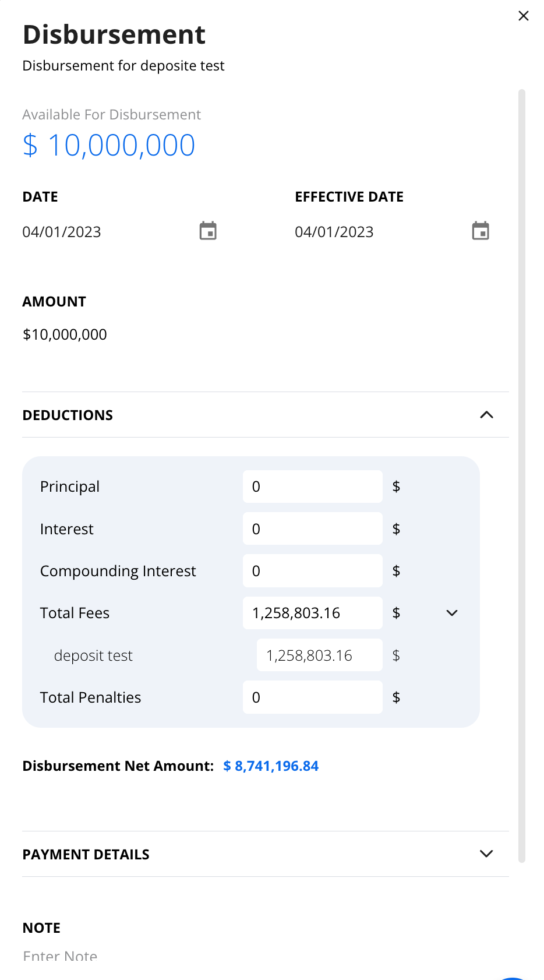Click the Disbursement Net Amount value
Screen dimensions: 544x980
(271, 766)
